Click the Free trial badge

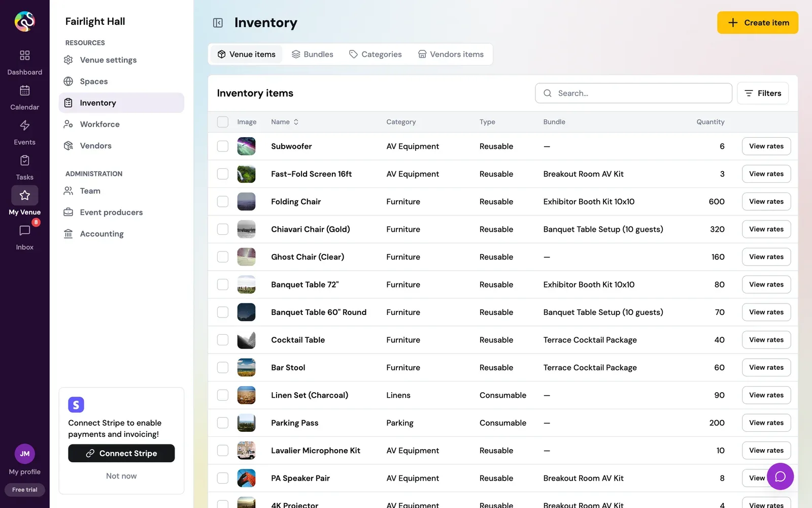(x=24, y=490)
